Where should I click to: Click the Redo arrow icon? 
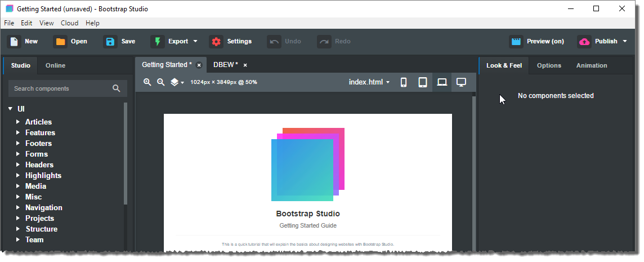tap(324, 42)
